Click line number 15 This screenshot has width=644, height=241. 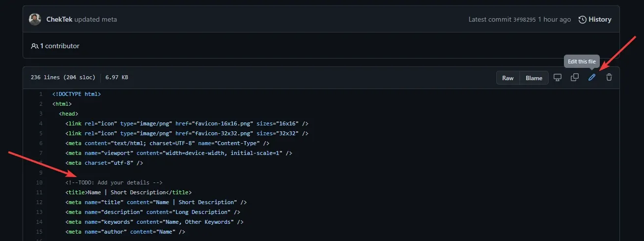pos(39,232)
